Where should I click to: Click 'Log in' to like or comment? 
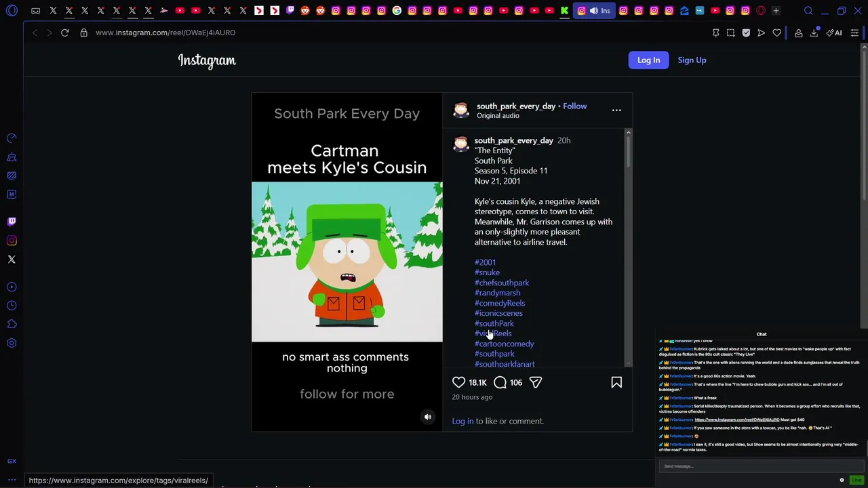point(462,421)
